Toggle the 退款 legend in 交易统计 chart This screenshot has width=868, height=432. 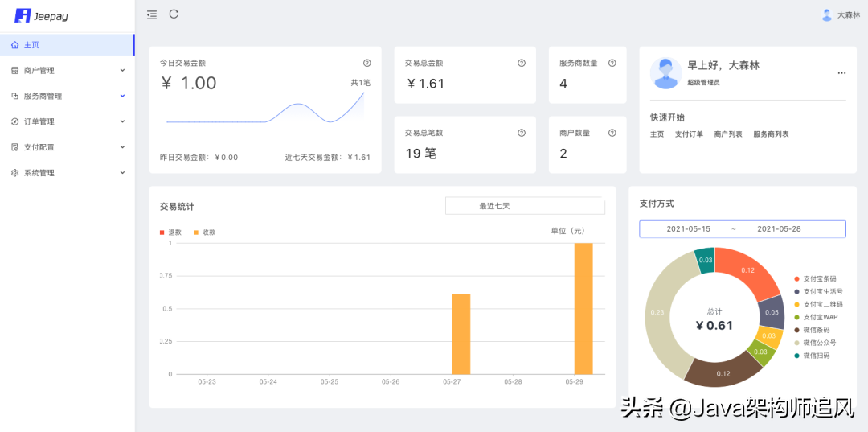[x=171, y=232]
